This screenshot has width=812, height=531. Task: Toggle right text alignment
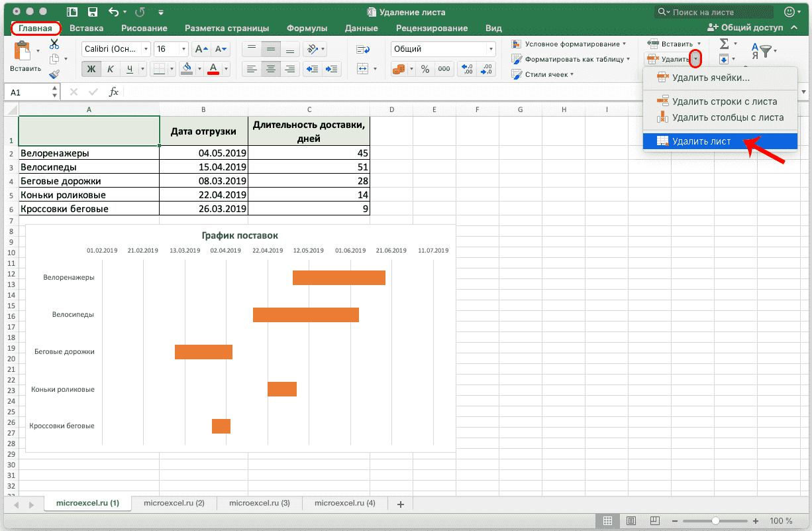(x=291, y=69)
